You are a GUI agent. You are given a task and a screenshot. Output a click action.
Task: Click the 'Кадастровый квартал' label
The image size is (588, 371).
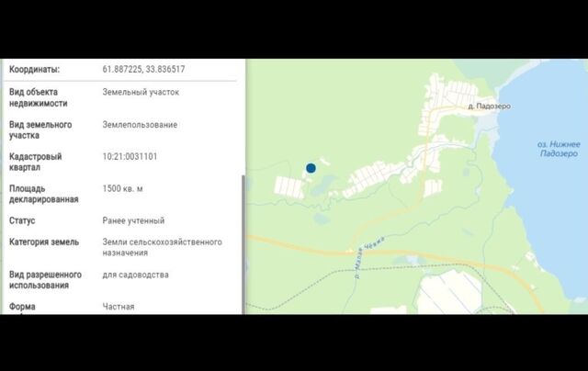(x=35, y=162)
